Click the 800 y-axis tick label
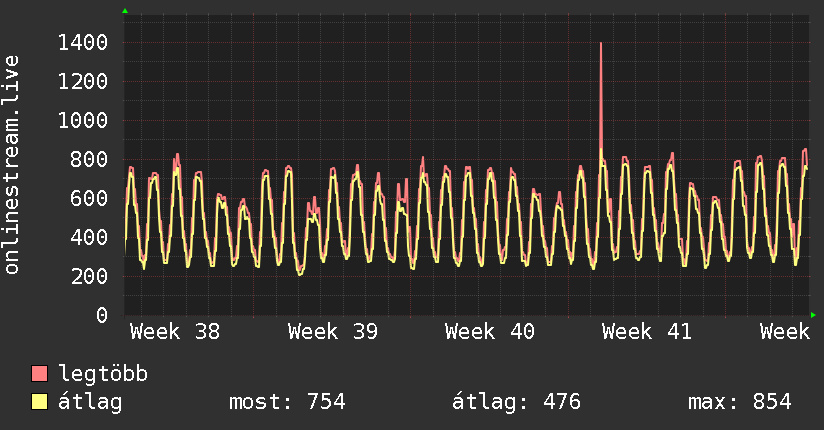This screenshot has width=824, height=430. 89,159
